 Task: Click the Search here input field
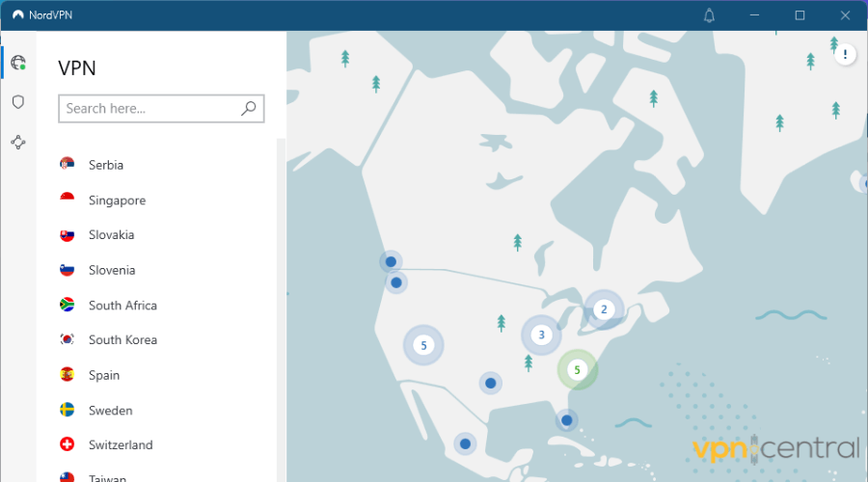point(161,109)
